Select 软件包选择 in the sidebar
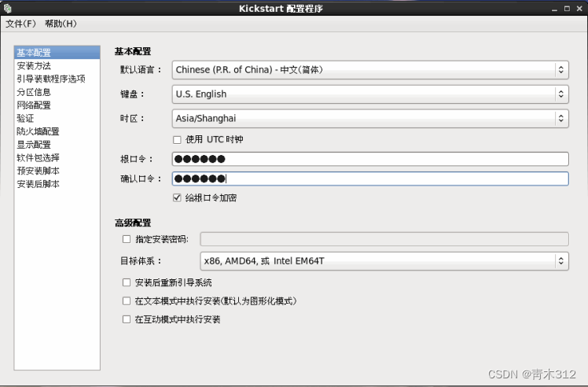 [57, 157]
